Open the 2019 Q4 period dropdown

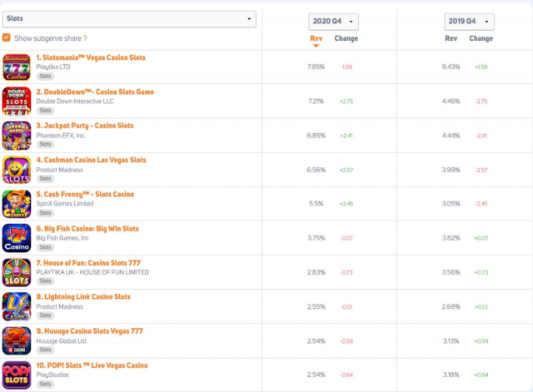[x=469, y=22]
